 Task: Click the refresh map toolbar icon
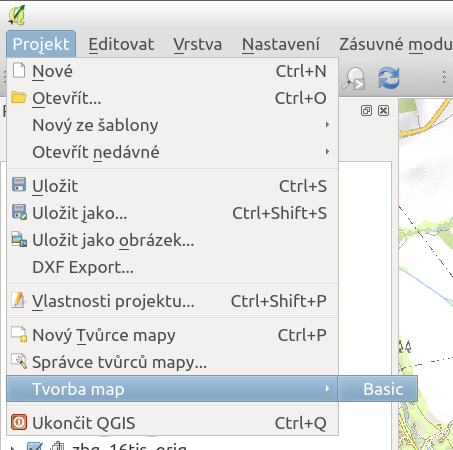[x=389, y=78]
